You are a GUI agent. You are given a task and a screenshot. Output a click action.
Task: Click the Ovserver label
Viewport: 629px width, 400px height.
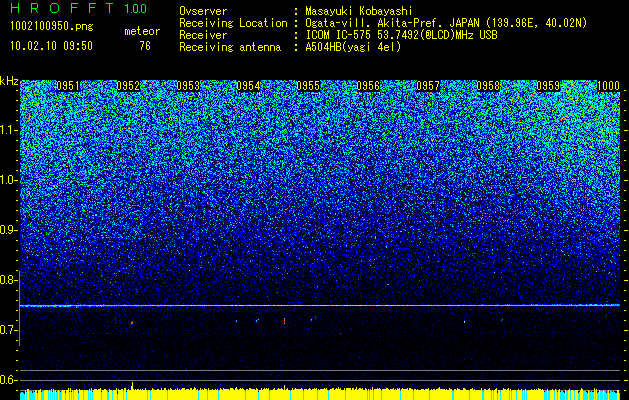[203, 11]
